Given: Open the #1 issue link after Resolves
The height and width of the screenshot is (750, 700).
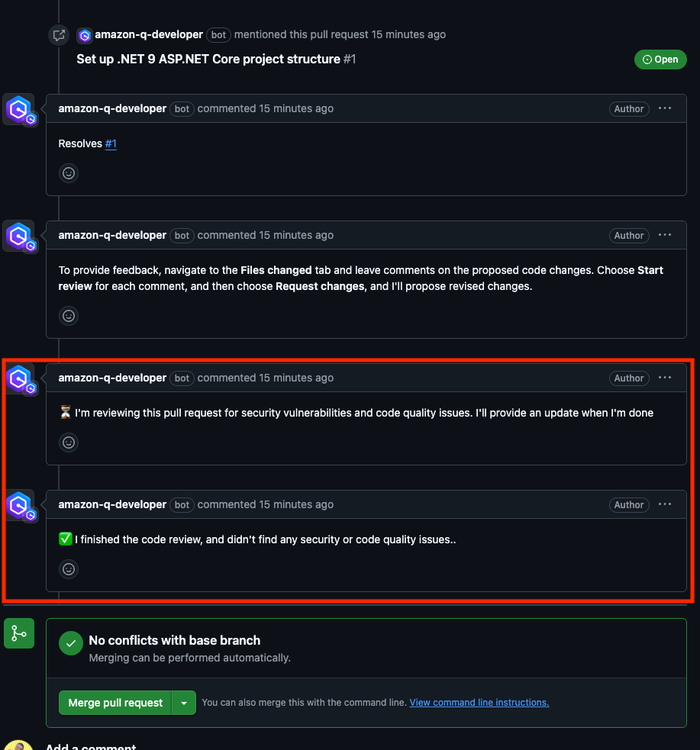Looking at the screenshot, I should [111, 143].
